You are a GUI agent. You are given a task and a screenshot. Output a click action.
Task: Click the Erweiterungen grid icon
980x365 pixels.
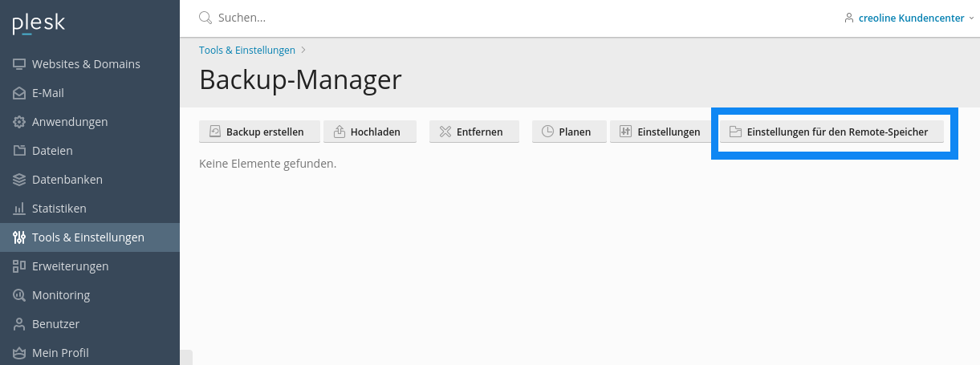point(19,266)
